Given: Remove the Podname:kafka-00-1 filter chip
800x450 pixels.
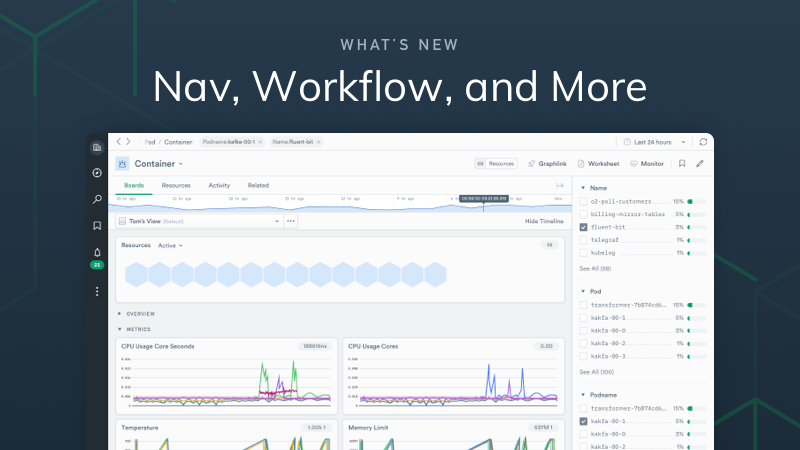Looking at the screenshot, I should [260, 142].
